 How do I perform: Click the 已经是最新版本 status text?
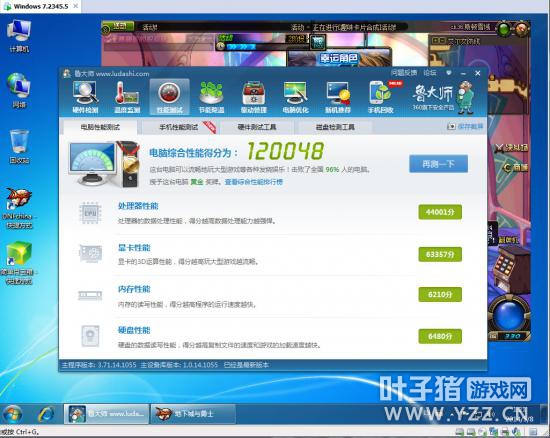(x=246, y=365)
